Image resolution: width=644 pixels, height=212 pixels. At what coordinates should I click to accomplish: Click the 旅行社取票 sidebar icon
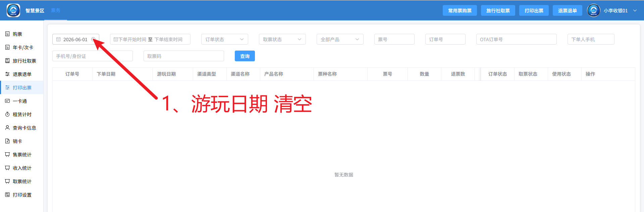[7, 61]
